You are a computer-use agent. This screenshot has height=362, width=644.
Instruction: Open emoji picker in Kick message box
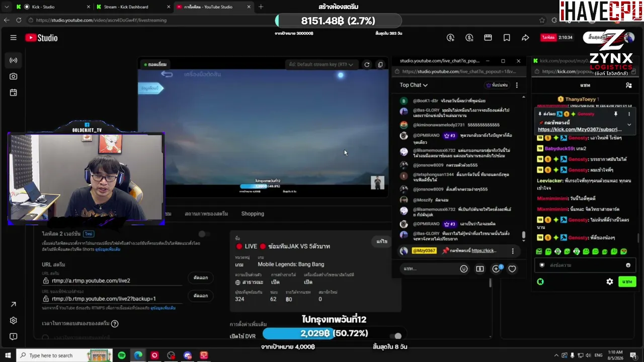click(x=628, y=265)
